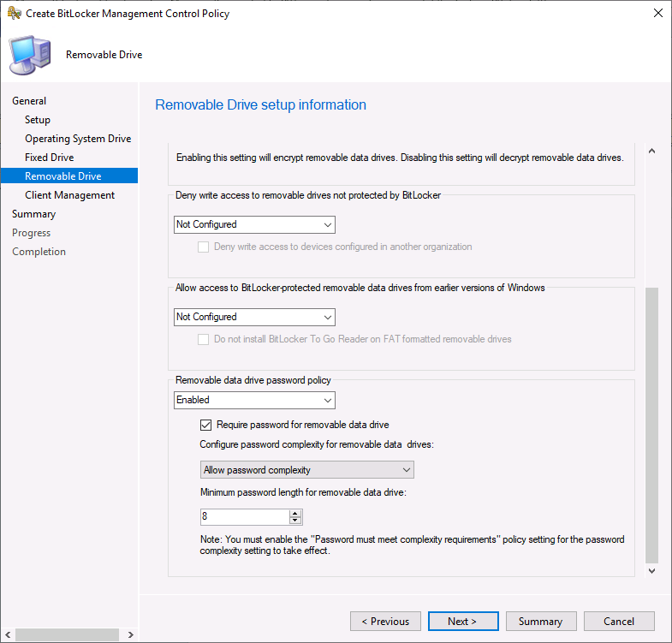Open the Deny write access Not Configured dropdown
Viewport: 672px width, 643px height.
coord(254,224)
